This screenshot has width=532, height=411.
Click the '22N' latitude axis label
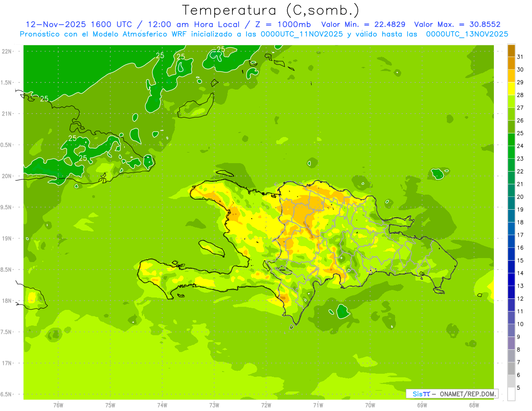[7, 51]
